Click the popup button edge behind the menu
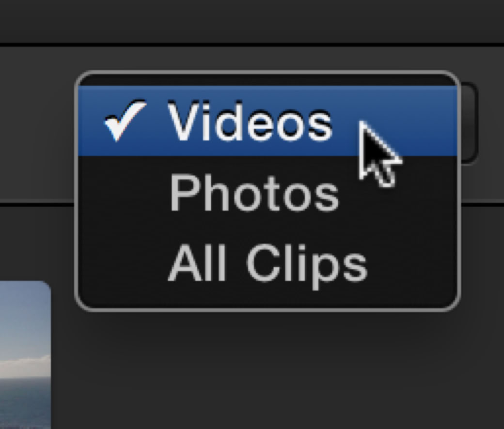The height and width of the screenshot is (429, 504). 469,123
